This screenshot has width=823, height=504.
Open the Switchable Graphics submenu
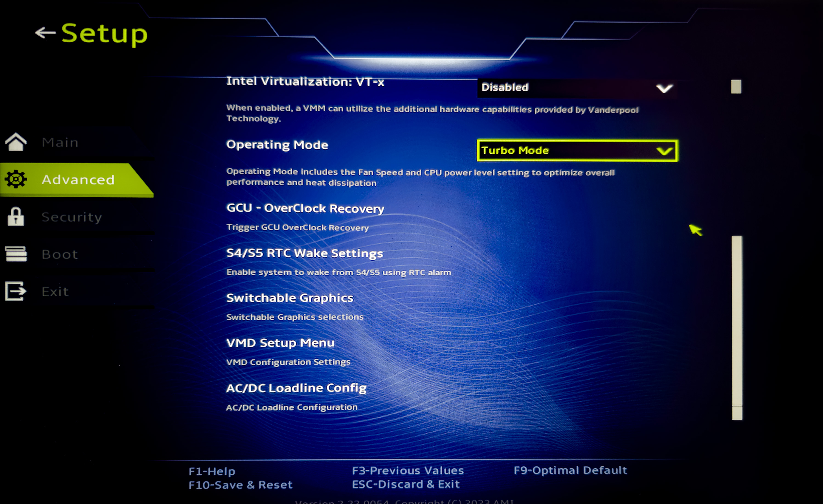(290, 298)
